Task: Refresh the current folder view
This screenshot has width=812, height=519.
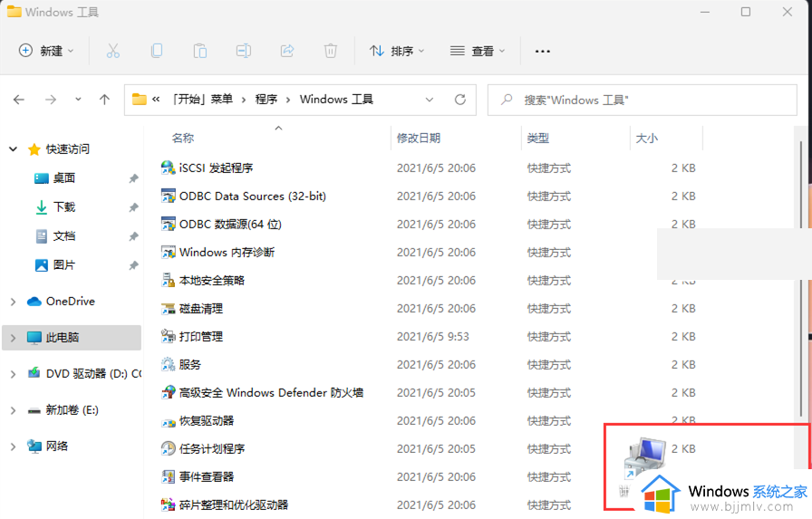Action: [459, 100]
